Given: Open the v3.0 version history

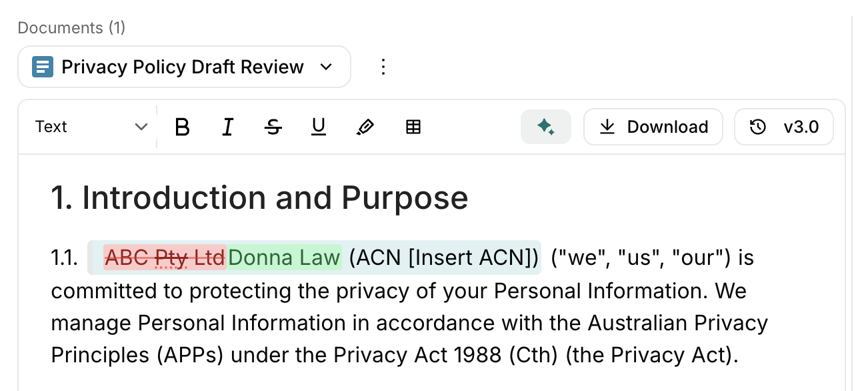Looking at the screenshot, I should click(783, 127).
